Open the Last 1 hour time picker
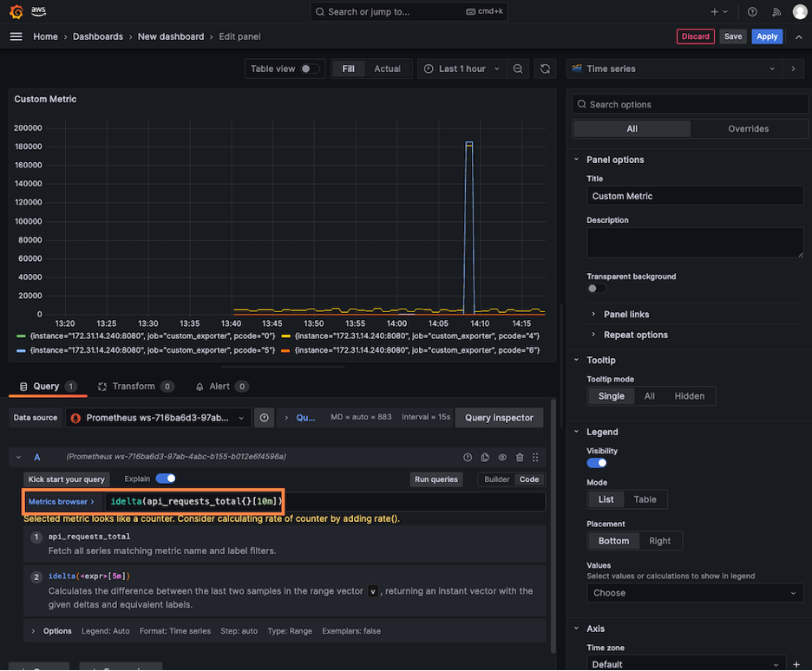812x671 pixels. [462, 68]
